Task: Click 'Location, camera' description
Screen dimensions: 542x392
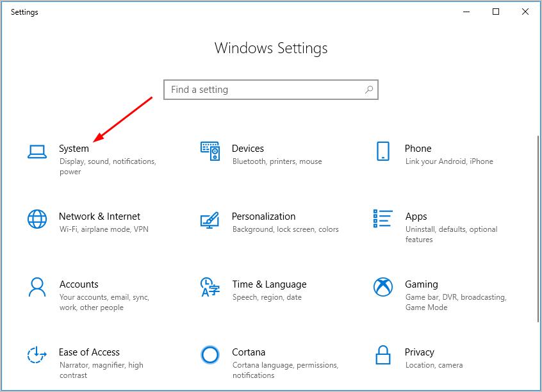Action: pos(434,365)
